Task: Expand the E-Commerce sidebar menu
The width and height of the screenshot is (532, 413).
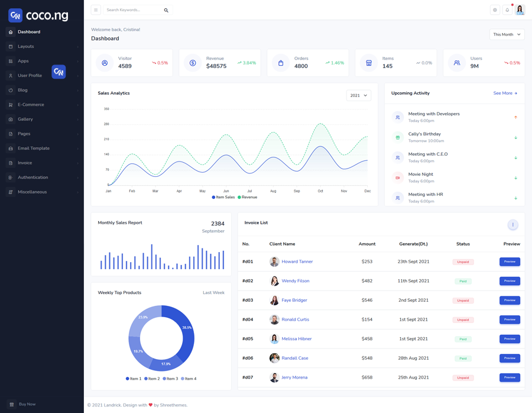Action: [x=31, y=105]
